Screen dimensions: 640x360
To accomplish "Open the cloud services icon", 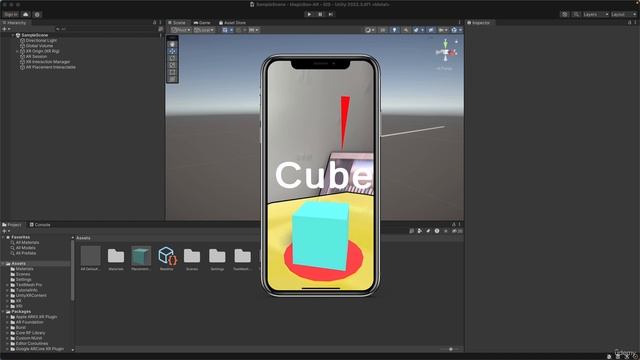I will coord(26,14).
